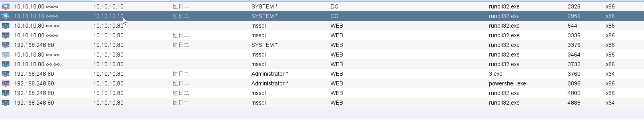Click the beacon icon for PID 4800 row

pos(5,93)
